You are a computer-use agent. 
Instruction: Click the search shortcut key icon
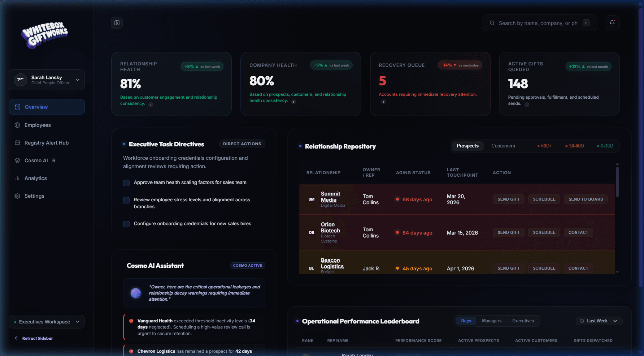click(x=586, y=23)
